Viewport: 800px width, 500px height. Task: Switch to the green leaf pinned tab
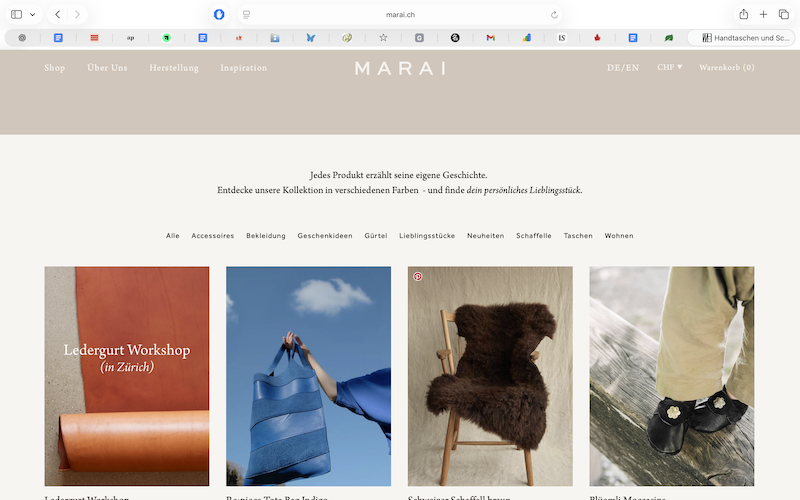click(669, 38)
